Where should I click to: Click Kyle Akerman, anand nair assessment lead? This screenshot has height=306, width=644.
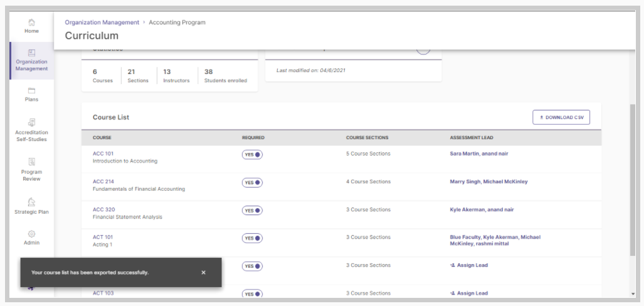point(482,209)
